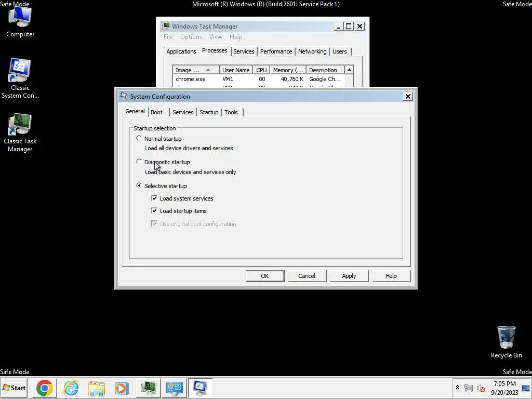This screenshot has height=399, width=532.
Task: Click the System Configuration title bar icon
Action: coord(124,96)
